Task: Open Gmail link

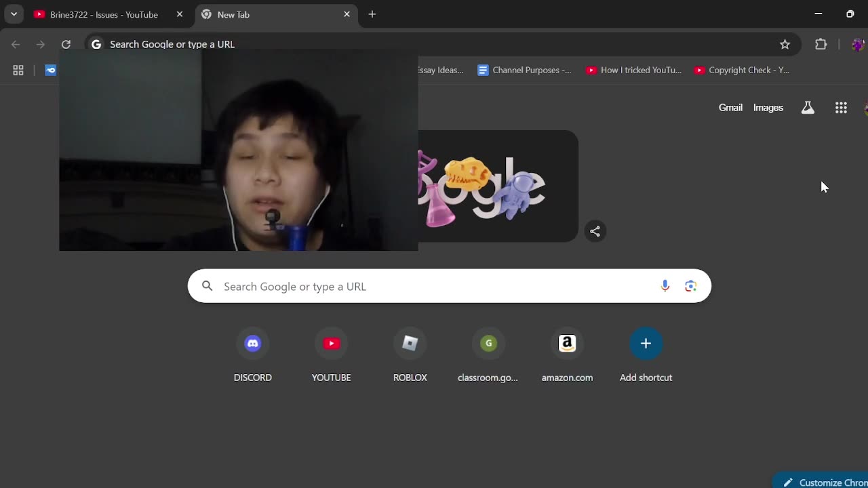Action: coord(730,108)
